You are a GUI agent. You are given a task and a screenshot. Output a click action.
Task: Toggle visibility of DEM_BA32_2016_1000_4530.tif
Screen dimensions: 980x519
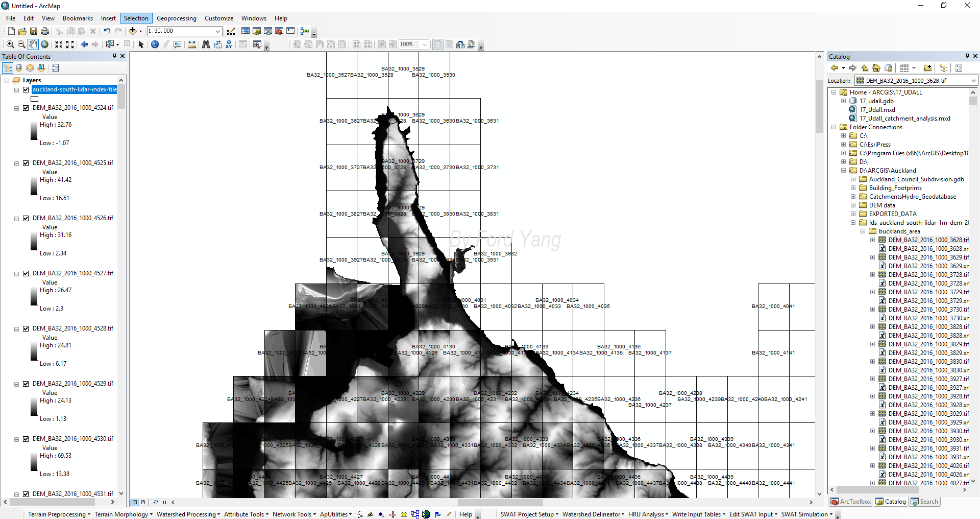pyautogui.click(x=26, y=439)
